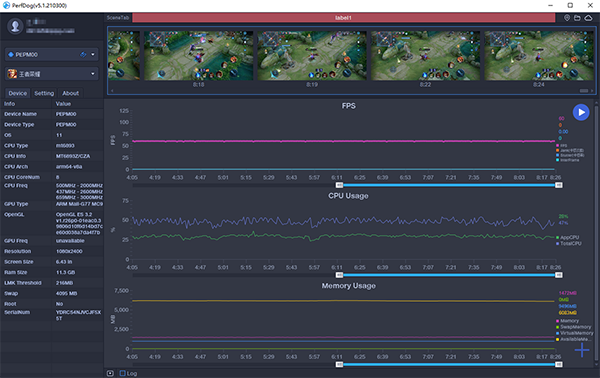This screenshot has width=600, height=378.
Task: Click the left handle of Memory Usage range slider
Action: pyautogui.click(x=339, y=364)
